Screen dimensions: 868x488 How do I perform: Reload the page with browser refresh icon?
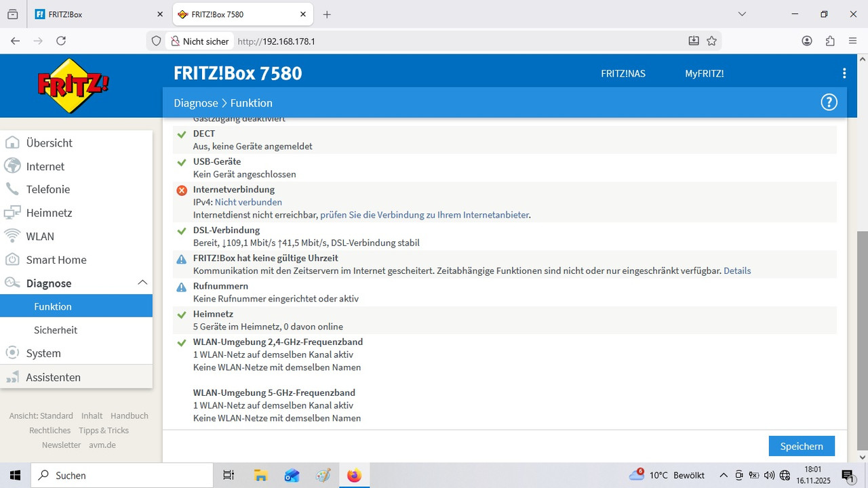pos(61,41)
